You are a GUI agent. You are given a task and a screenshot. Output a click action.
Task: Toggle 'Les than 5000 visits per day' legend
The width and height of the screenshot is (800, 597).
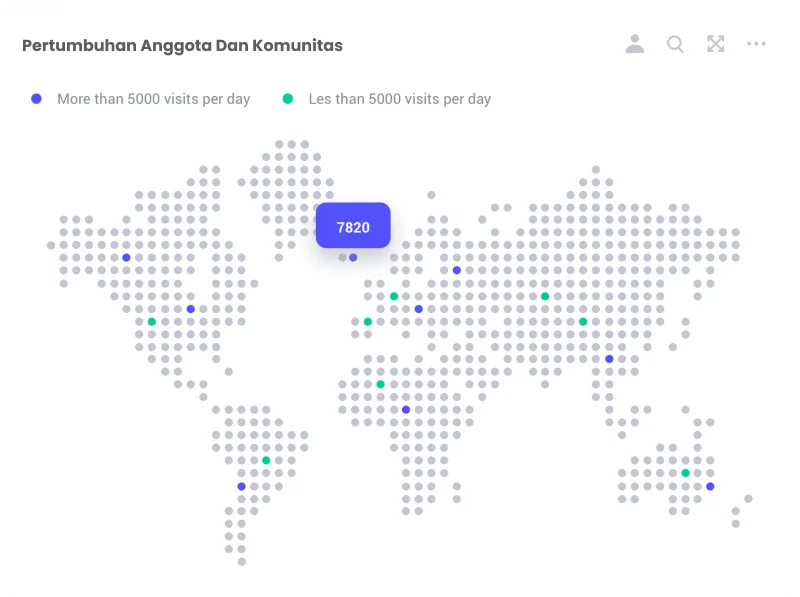[387, 99]
